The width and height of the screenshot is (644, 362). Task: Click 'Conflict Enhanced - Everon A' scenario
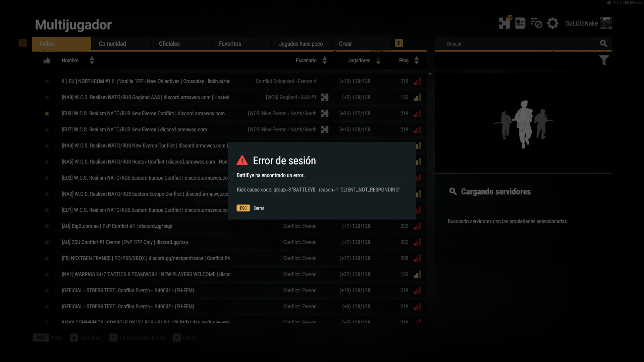click(286, 81)
